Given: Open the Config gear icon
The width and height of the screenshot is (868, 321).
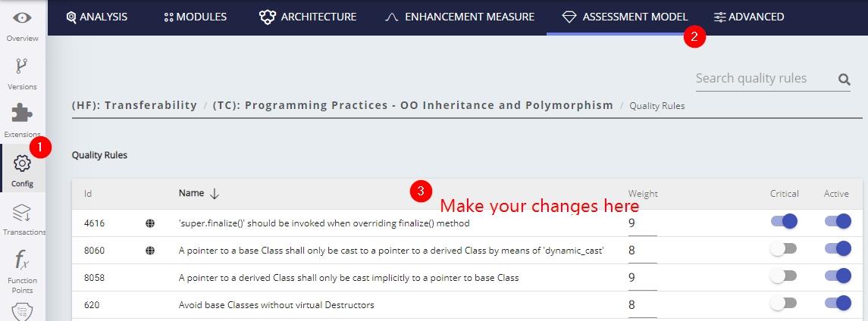Looking at the screenshot, I should click(x=22, y=164).
